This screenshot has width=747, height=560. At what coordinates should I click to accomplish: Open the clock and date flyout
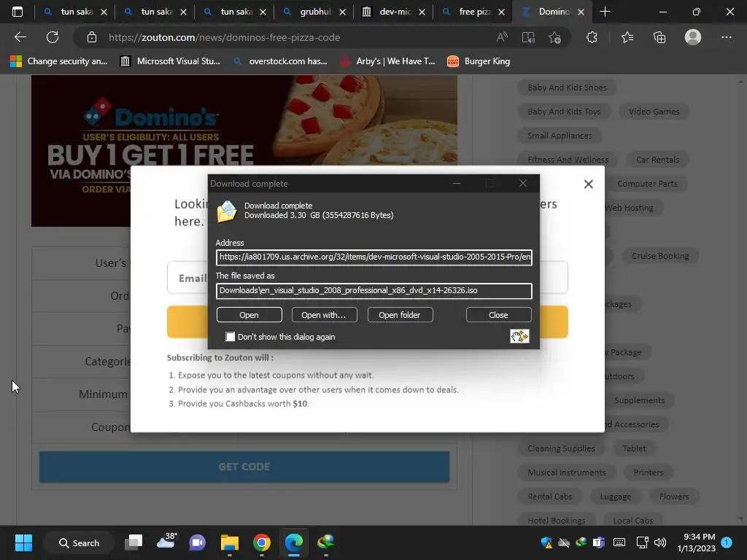(697, 542)
